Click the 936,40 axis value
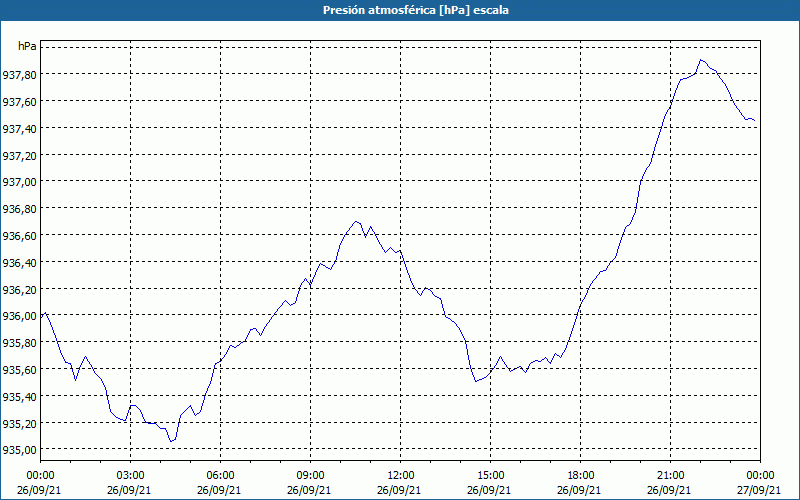This screenshot has height=500, width=800. (20, 262)
